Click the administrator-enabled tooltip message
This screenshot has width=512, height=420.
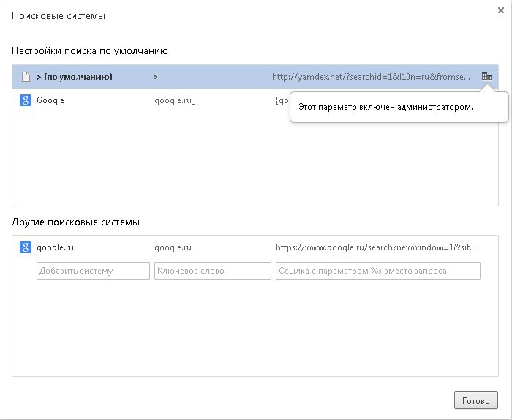tap(385, 107)
